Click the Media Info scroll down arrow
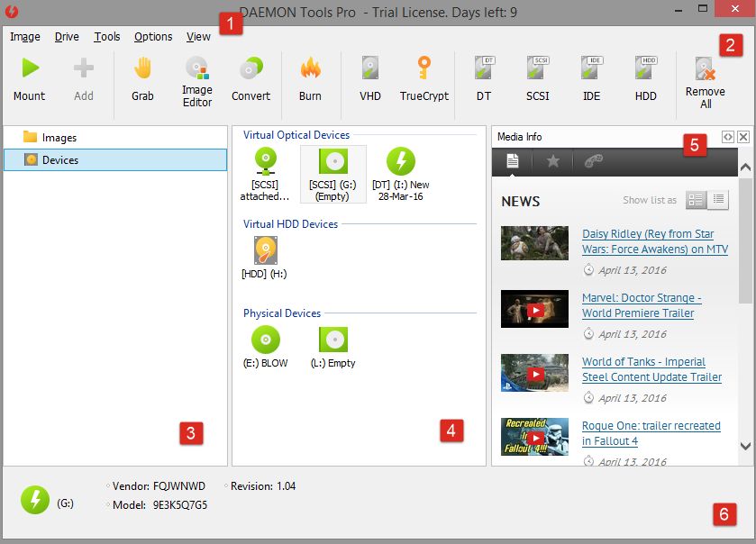Image resolution: width=756 pixels, height=544 pixels. 745,446
